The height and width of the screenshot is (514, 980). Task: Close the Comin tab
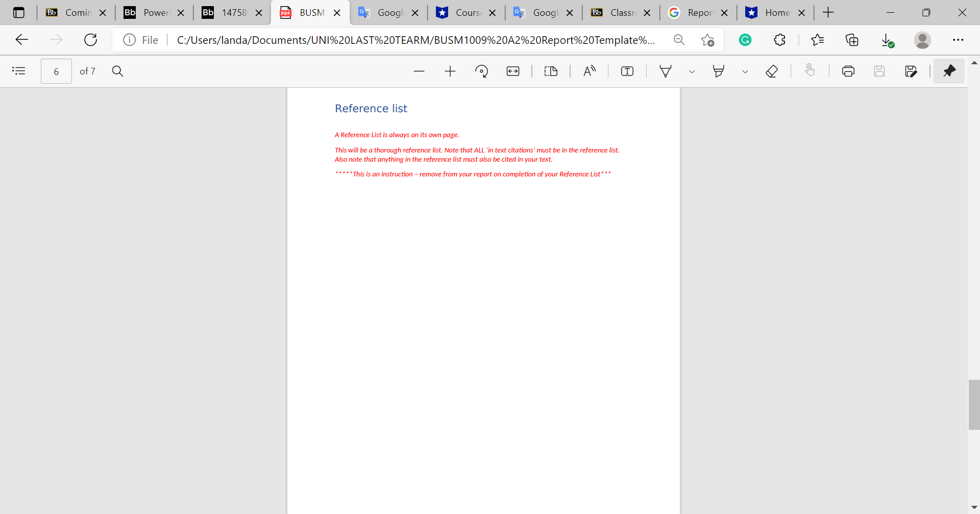(x=103, y=13)
